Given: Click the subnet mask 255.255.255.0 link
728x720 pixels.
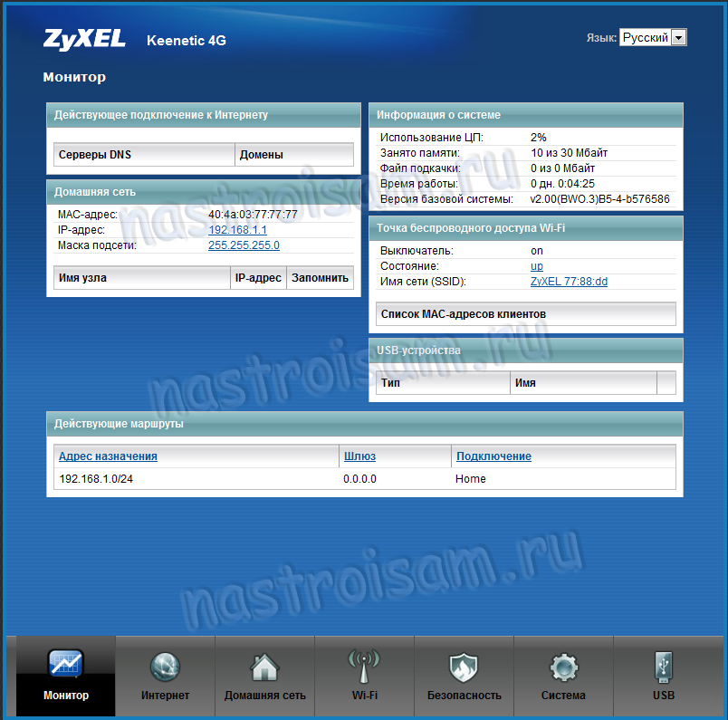Looking at the screenshot, I should (244, 245).
